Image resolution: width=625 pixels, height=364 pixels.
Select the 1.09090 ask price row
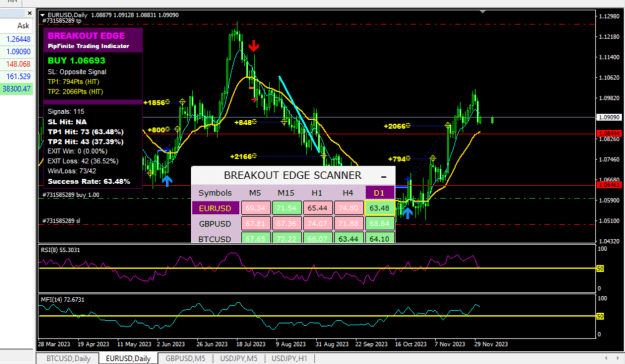(16, 51)
